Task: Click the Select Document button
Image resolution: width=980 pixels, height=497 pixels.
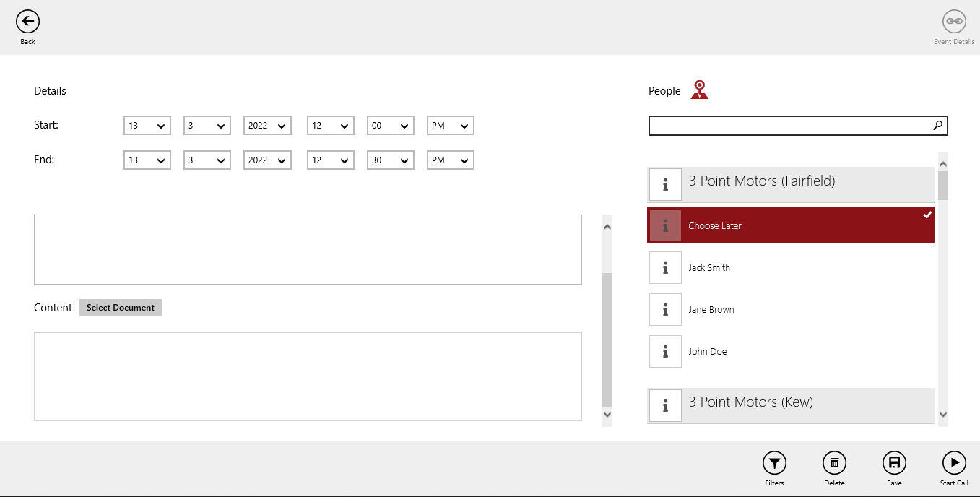Action: 121,308
